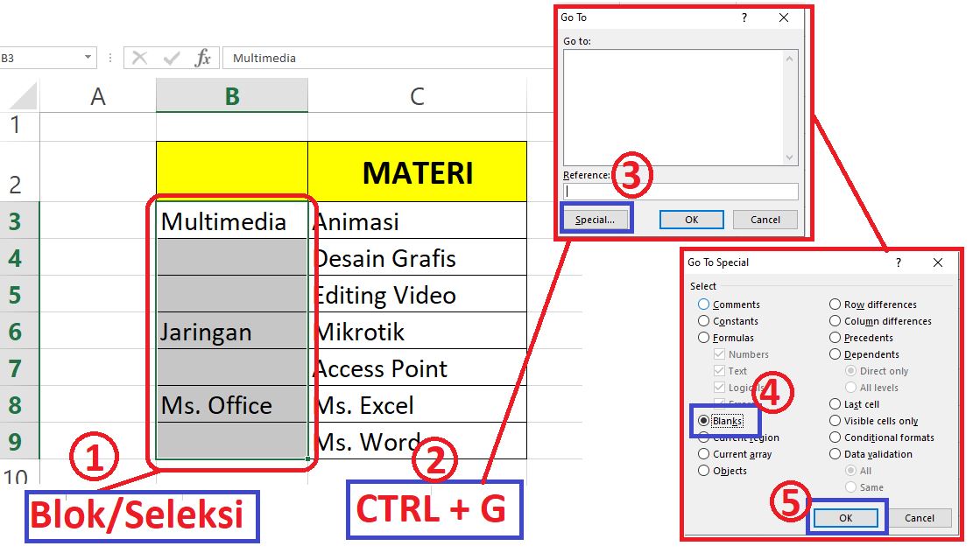
Task: Select the Blanks radio button
Action: click(704, 421)
